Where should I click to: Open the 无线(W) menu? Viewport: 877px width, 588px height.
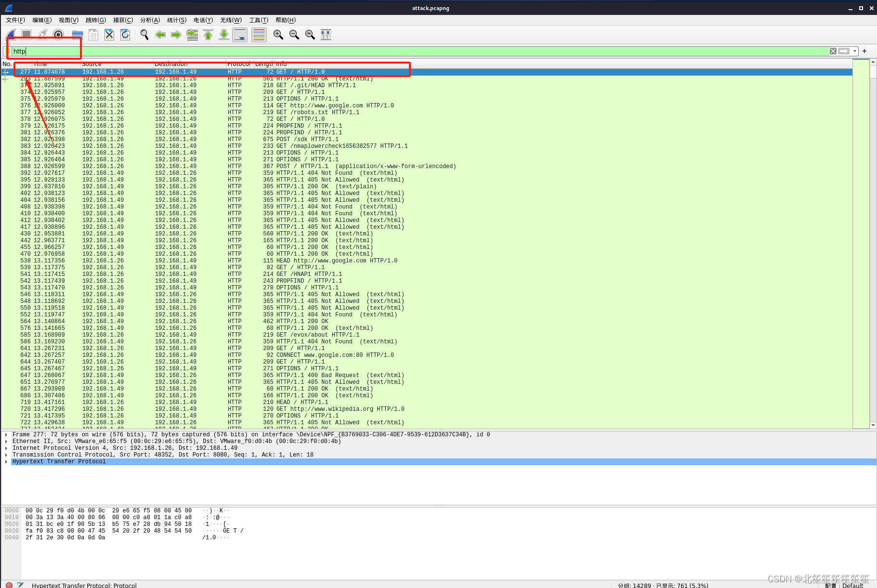pos(231,20)
